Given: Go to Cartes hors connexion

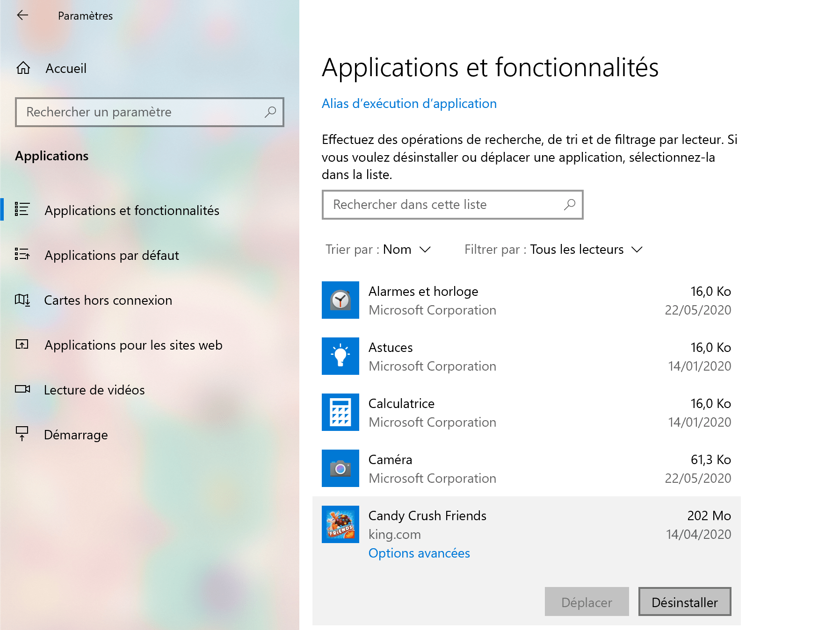Looking at the screenshot, I should pos(108,300).
